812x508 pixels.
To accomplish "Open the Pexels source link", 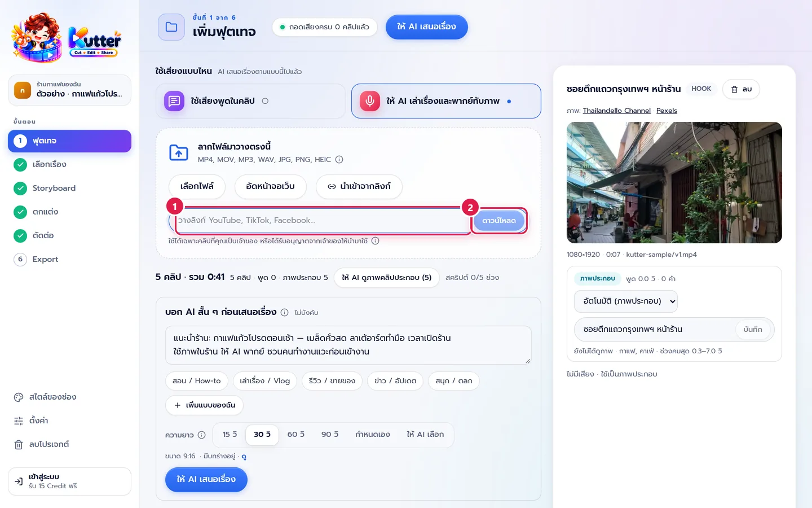I will (667, 111).
